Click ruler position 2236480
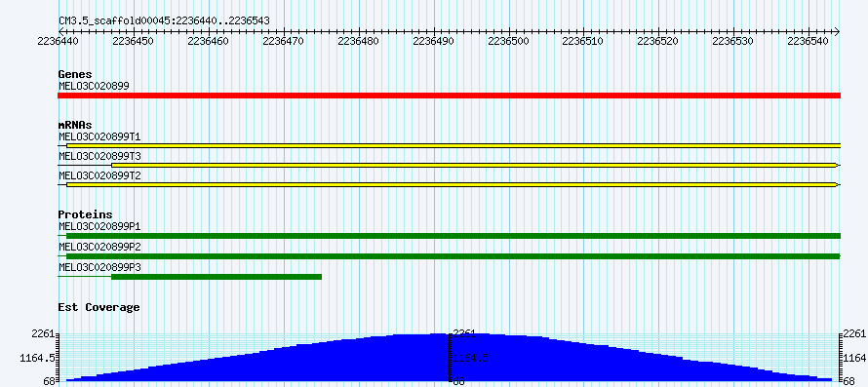The image size is (868, 387). 358,41
